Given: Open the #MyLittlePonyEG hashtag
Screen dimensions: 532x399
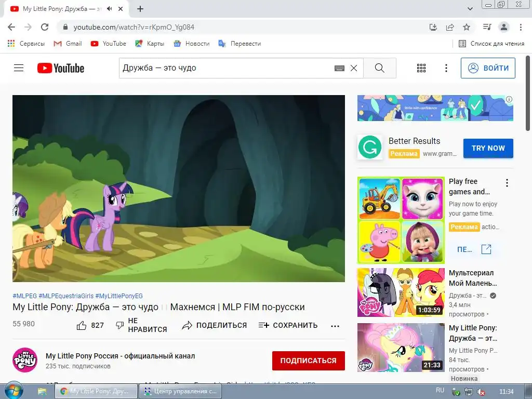Looking at the screenshot, I should (119, 296).
